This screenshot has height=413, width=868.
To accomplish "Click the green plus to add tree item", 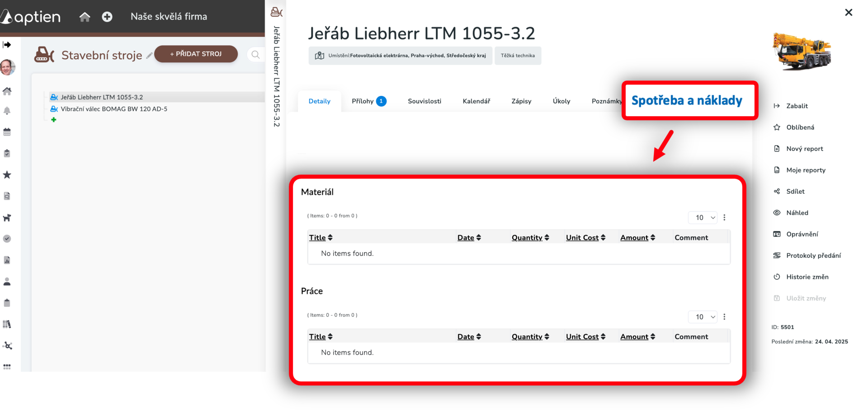I will 54,120.
